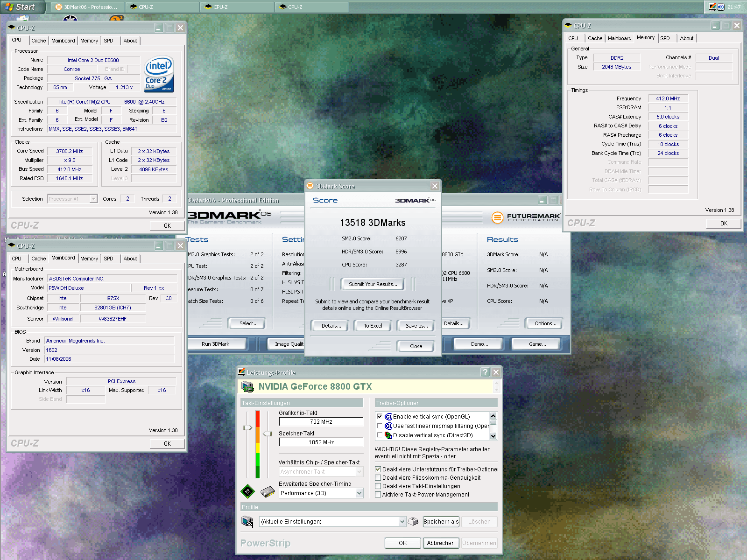Click the 3DMark Score dialog title icon
The height and width of the screenshot is (560, 747).
click(310, 186)
